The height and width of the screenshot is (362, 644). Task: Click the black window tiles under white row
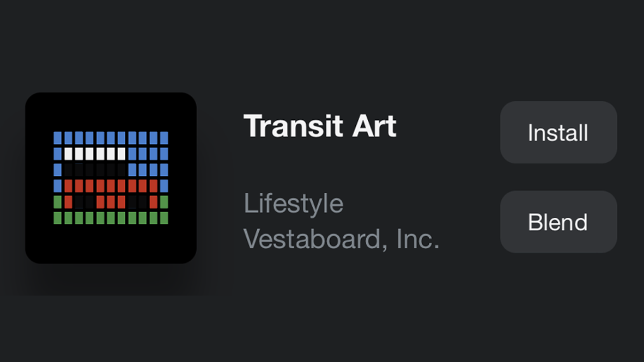(95, 170)
